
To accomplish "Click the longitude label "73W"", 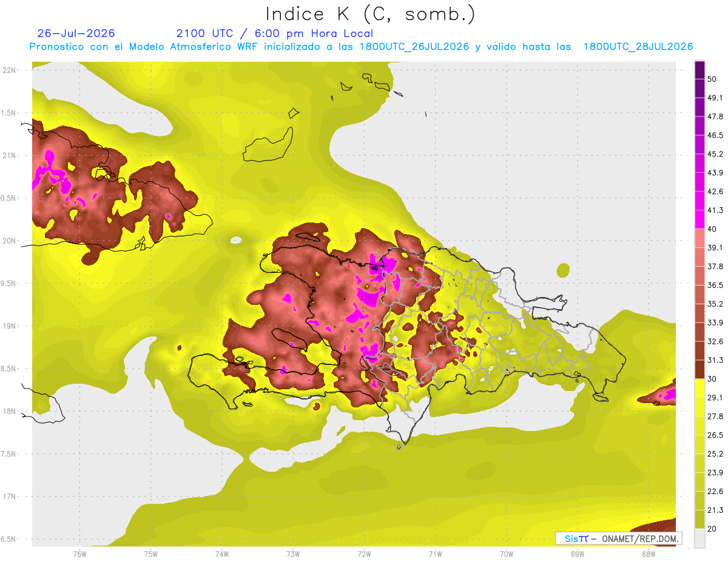I will coord(293,554).
